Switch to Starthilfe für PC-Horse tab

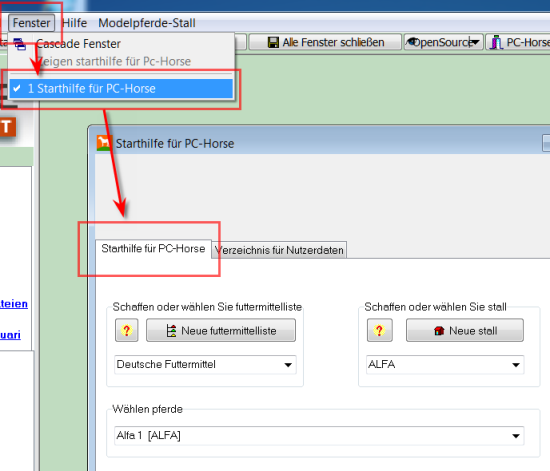pos(153,249)
